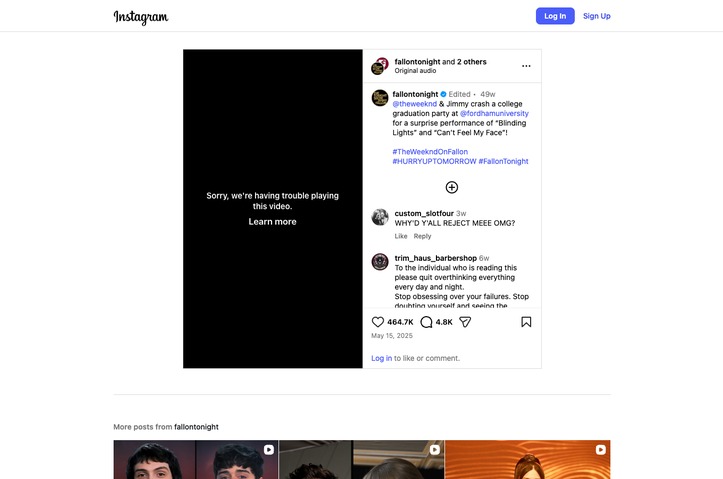Open fallontonight in 'More posts from'
Viewport: 723px width, 479px height.
pyautogui.click(x=196, y=427)
